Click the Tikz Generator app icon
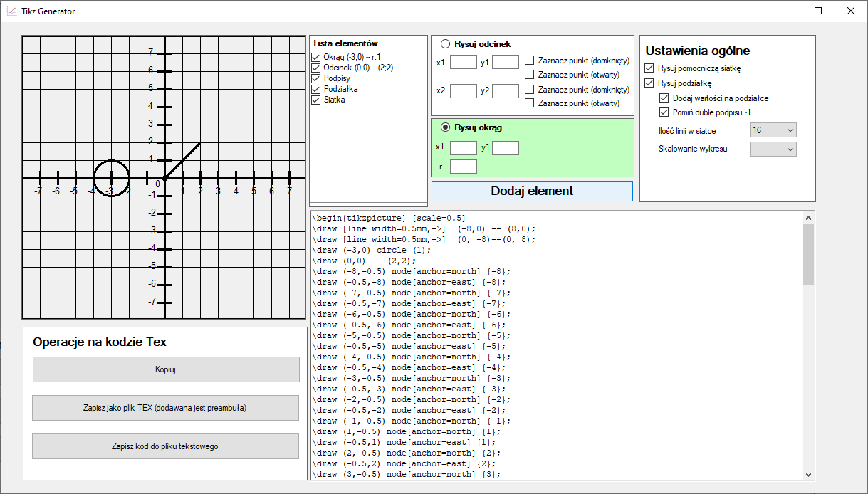This screenshot has width=868, height=494. point(11,11)
